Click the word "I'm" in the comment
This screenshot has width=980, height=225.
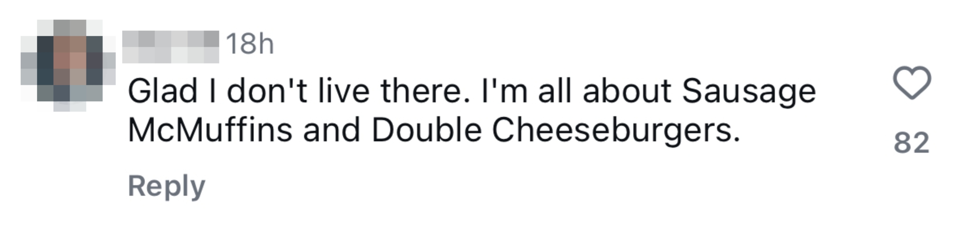504,91
